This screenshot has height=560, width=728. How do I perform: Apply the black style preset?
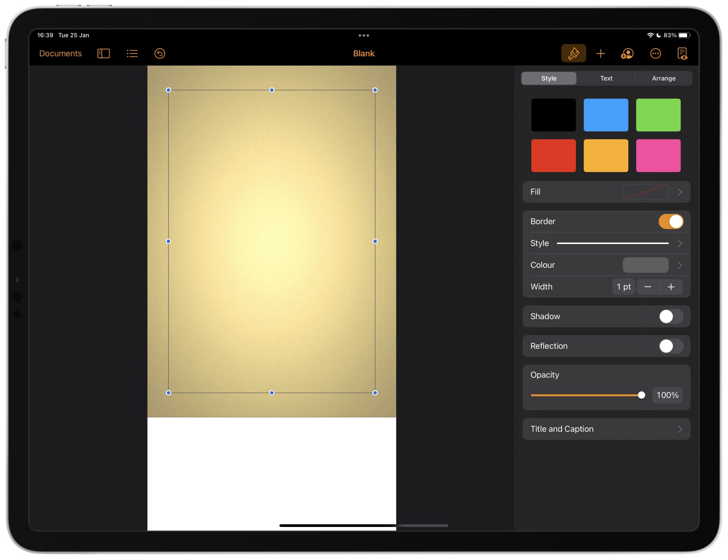[553, 115]
